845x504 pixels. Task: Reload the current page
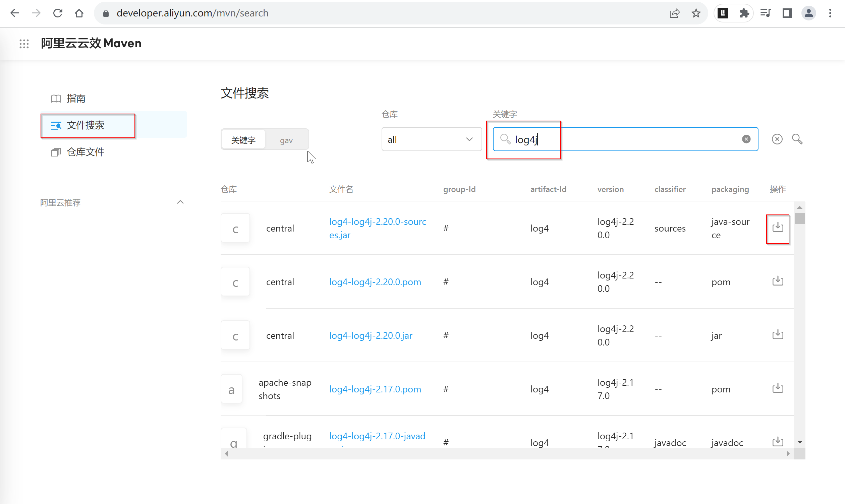pos(58,13)
